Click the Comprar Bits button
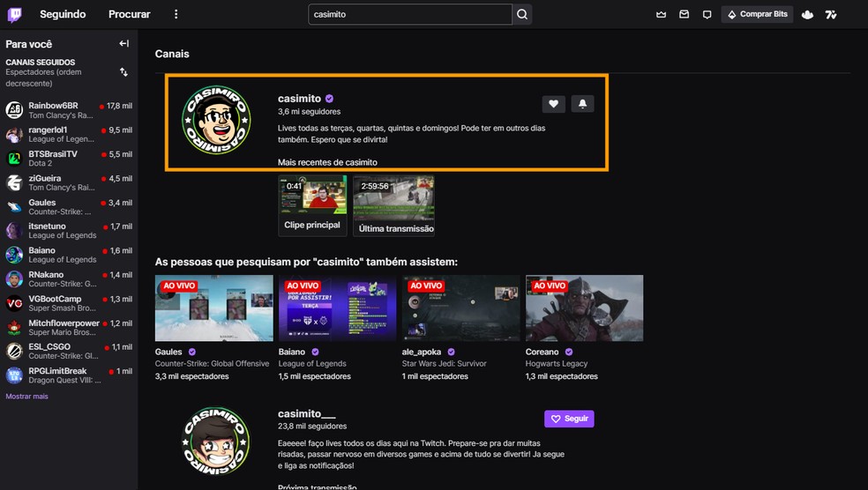Screen dimensions: 868x490 (757, 14)
